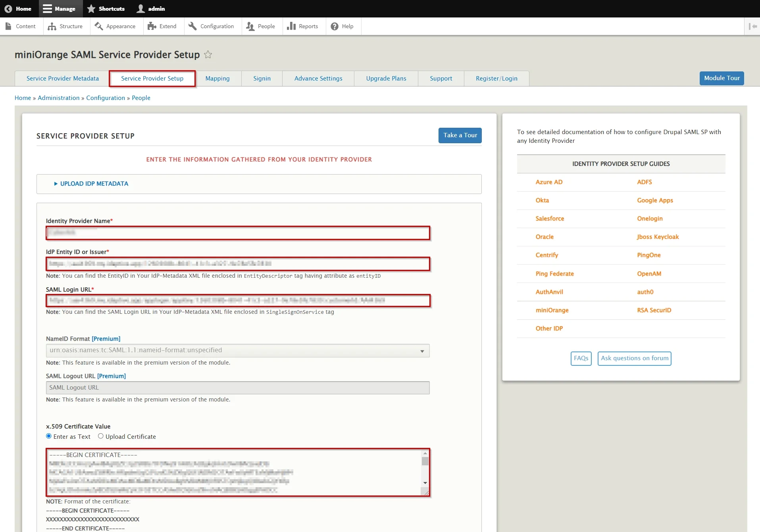Click the People breadcrumb link
The image size is (760, 532).
tap(141, 98)
